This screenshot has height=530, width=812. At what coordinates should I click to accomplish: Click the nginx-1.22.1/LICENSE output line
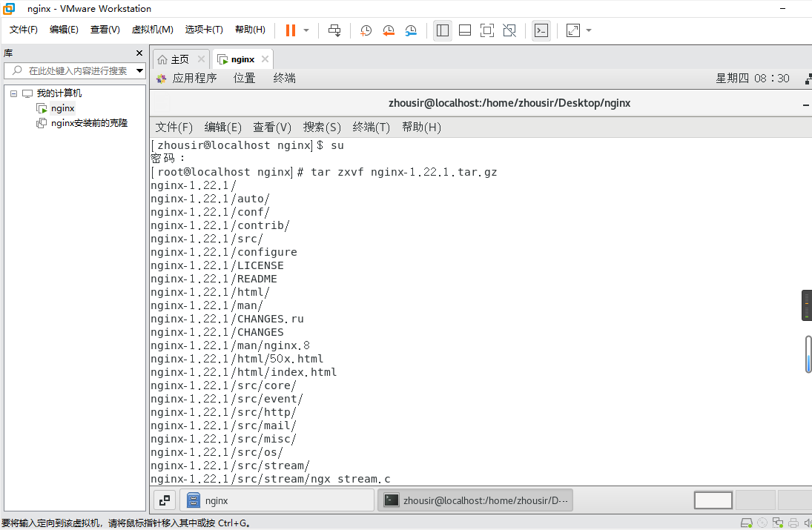(x=217, y=265)
